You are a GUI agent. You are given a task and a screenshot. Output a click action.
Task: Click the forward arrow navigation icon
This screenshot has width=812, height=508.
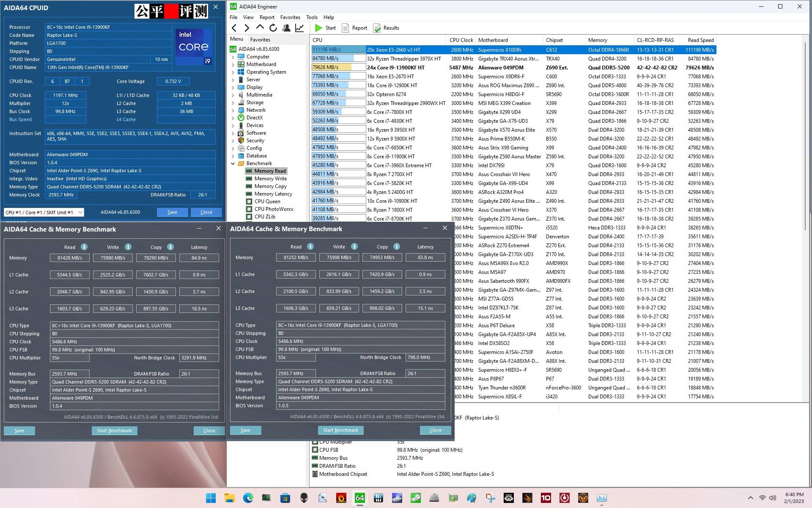point(247,28)
